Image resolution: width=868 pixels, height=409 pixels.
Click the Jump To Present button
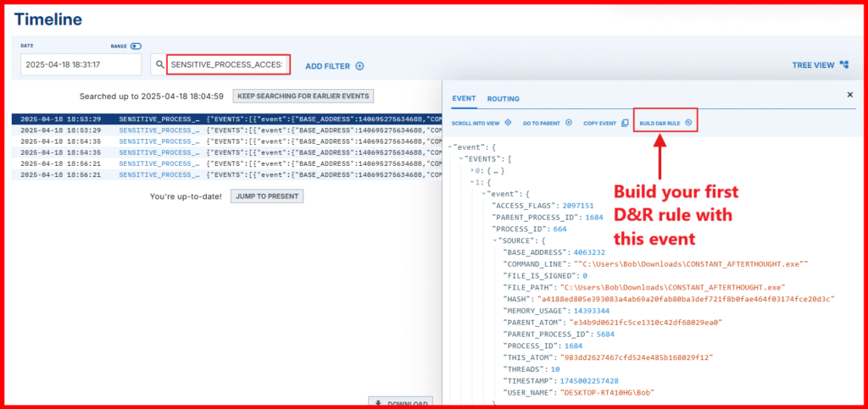(266, 196)
